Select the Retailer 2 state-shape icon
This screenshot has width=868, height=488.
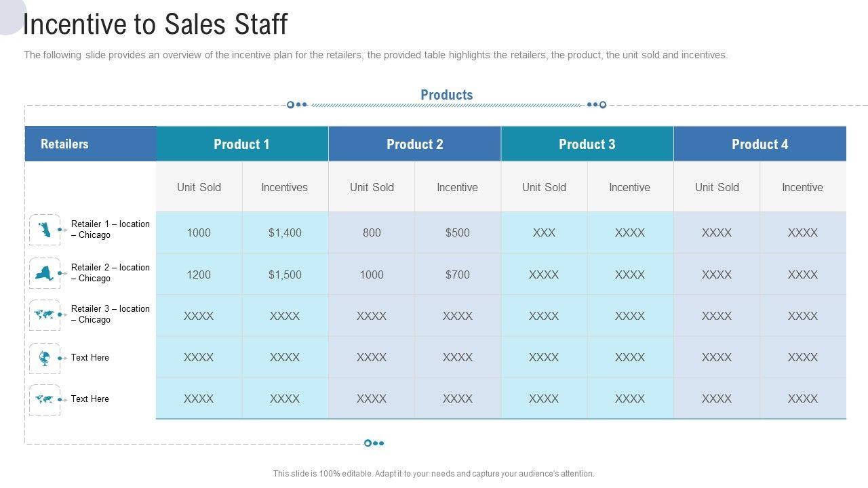(45, 273)
